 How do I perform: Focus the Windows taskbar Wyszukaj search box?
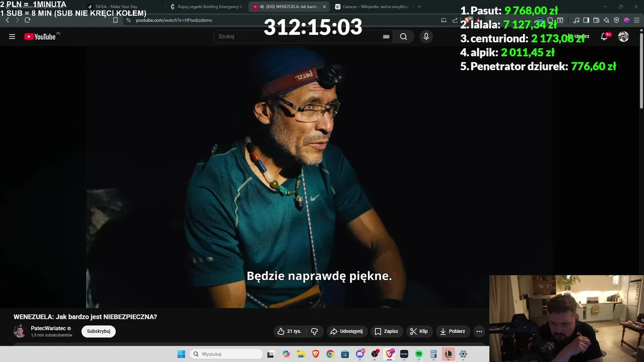(x=226, y=354)
